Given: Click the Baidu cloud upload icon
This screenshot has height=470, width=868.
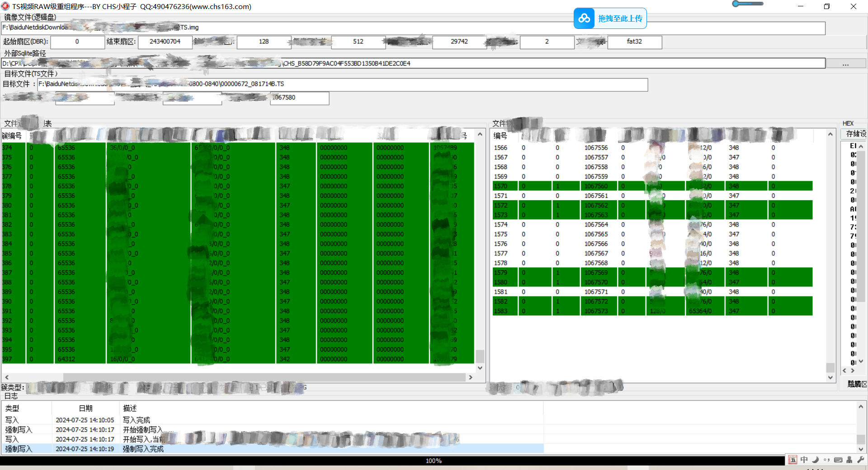Looking at the screenshot, I should pos(584,18).
